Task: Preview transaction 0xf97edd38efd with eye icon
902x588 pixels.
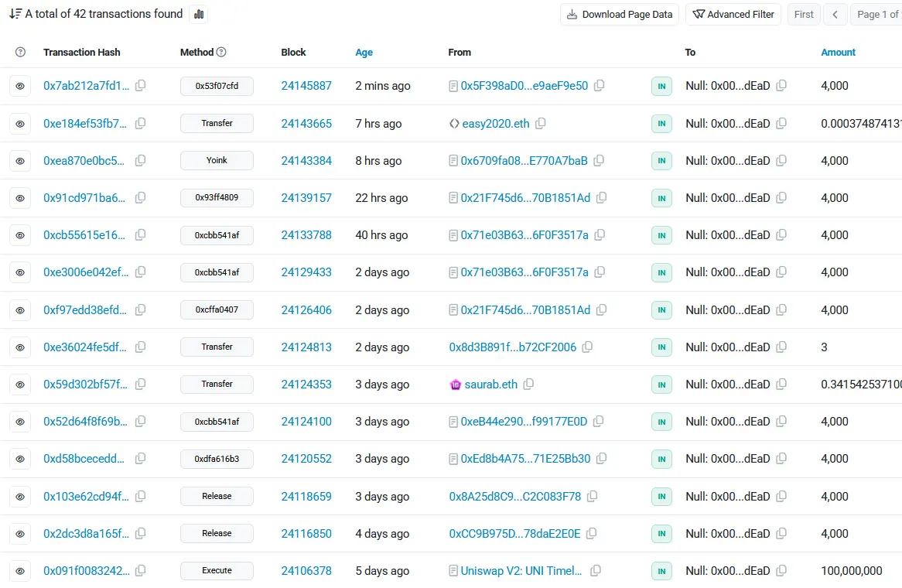Action: pos(20,310)
